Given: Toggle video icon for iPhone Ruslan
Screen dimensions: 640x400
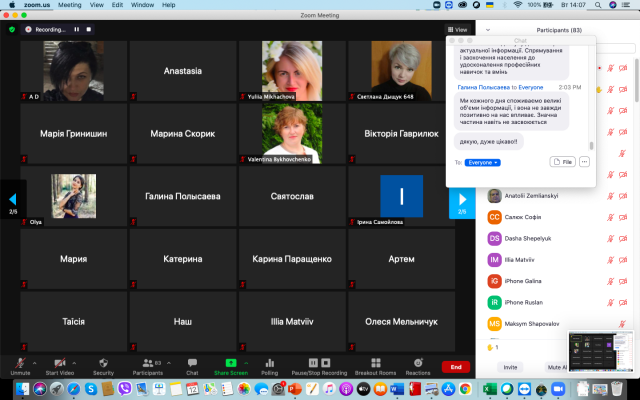Looking at the screenshot, I should (x=623, y=302).
